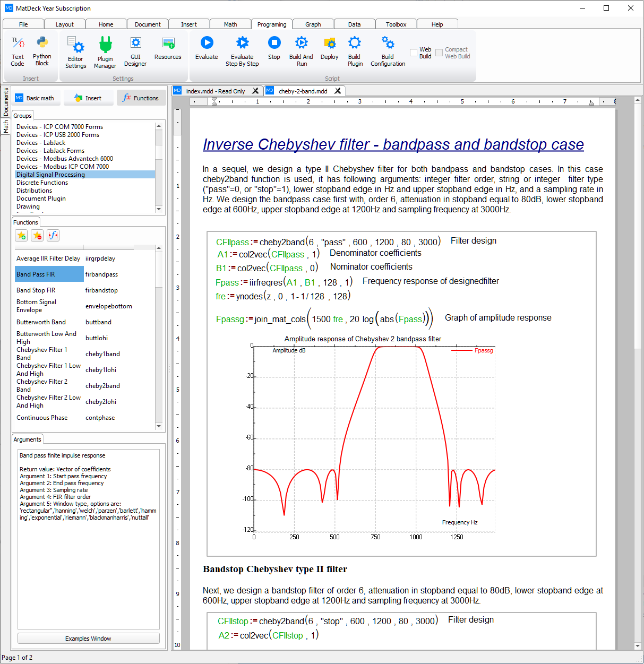Click the Build And Run icon

pos(301,43)
